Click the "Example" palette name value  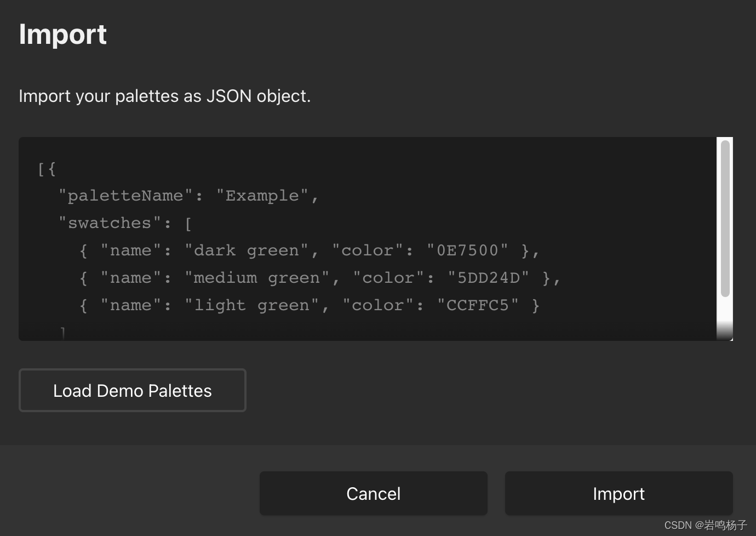(x=262, y=196)
